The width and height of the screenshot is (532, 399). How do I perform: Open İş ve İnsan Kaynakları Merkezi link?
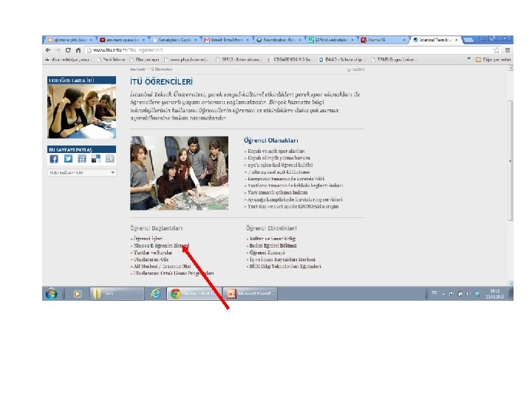tap(282, 259)
